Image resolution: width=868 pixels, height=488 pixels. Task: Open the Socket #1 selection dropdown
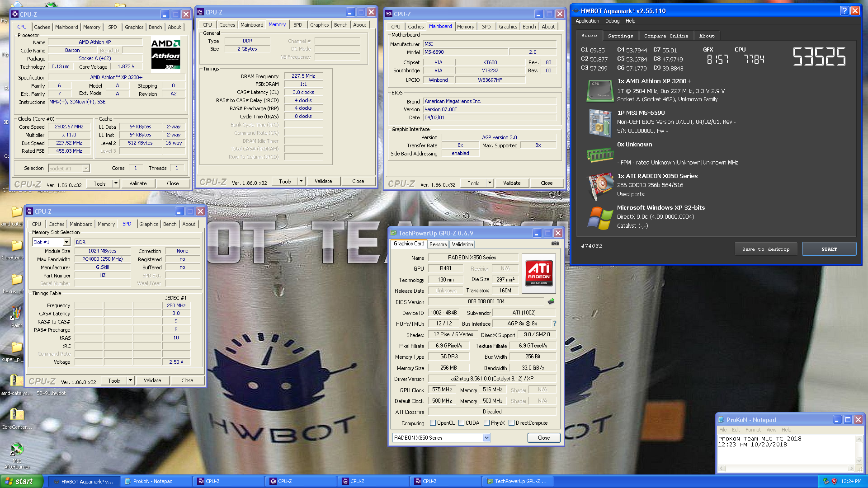pos(86,168)
